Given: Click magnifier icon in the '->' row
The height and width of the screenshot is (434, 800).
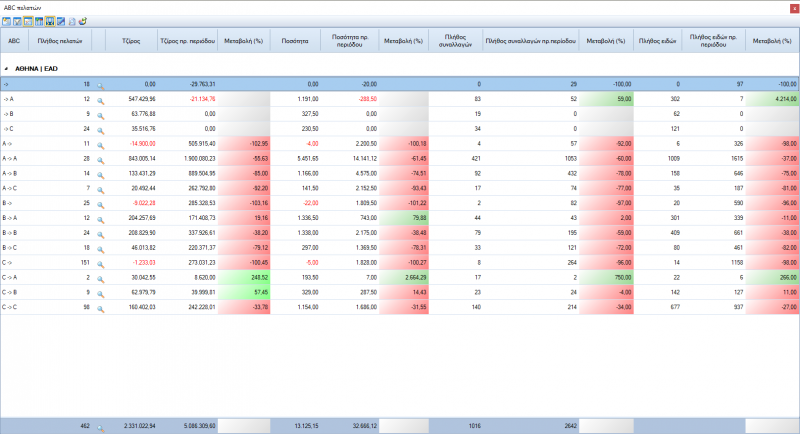Looking at the screenshot, I should pos(101,86).
